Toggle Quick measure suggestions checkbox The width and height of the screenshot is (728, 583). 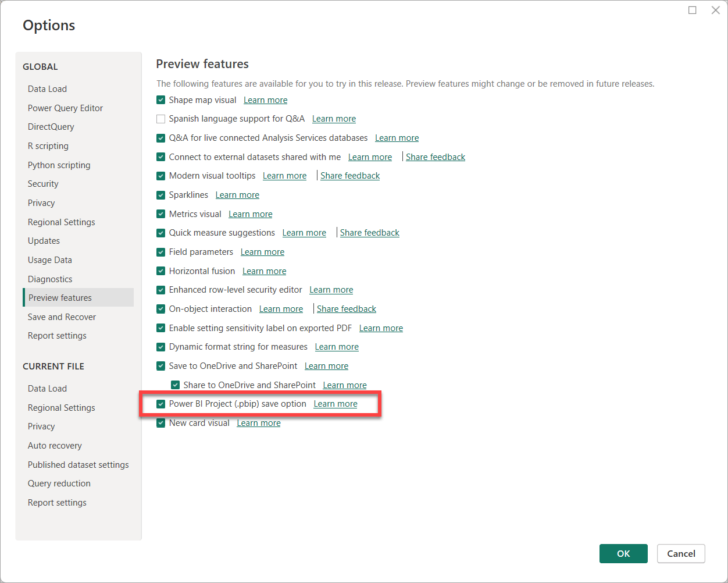click(161, 233)
